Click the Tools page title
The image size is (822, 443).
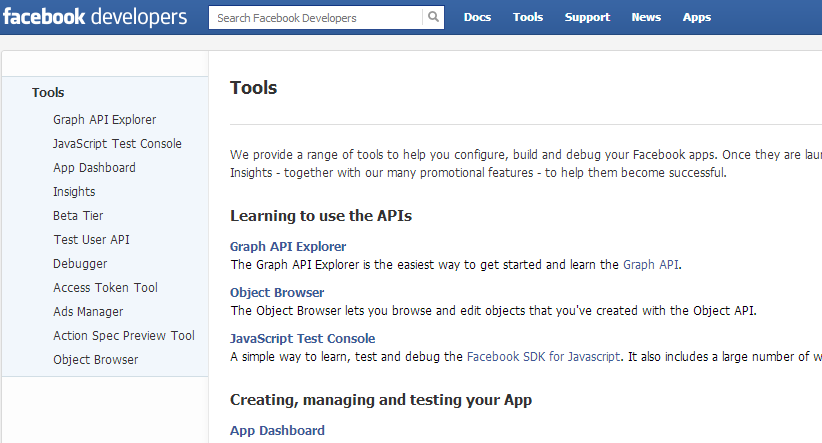click(x=253, y=88)
